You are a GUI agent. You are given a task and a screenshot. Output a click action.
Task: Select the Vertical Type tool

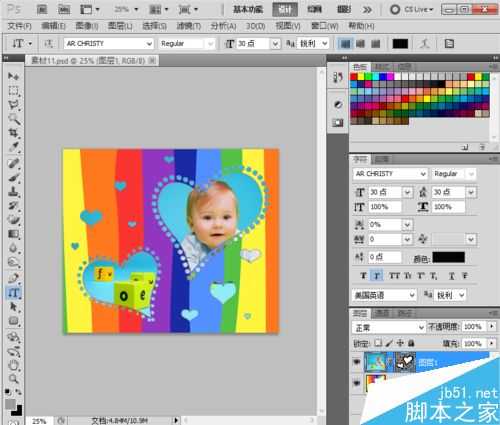[13, 293]
